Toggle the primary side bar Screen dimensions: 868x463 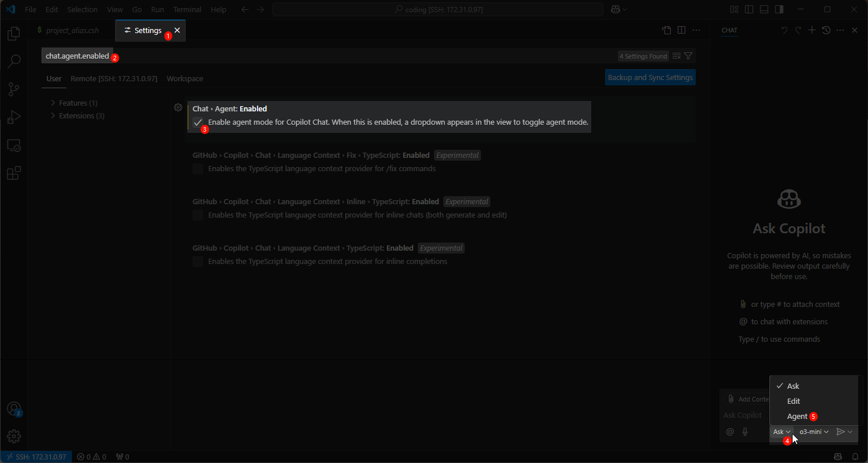tap(750, 9)
